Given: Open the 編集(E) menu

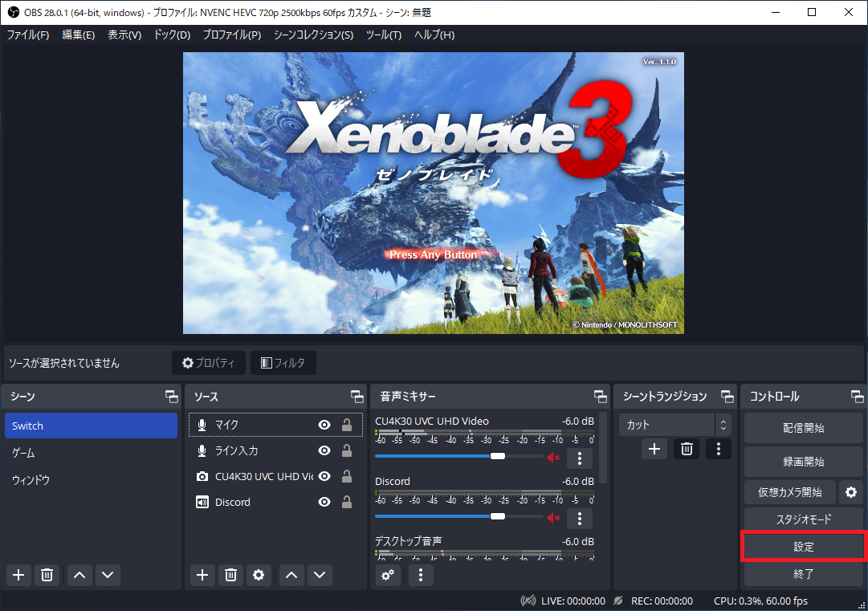Looking at the screenshot, I should pos(78,35).
